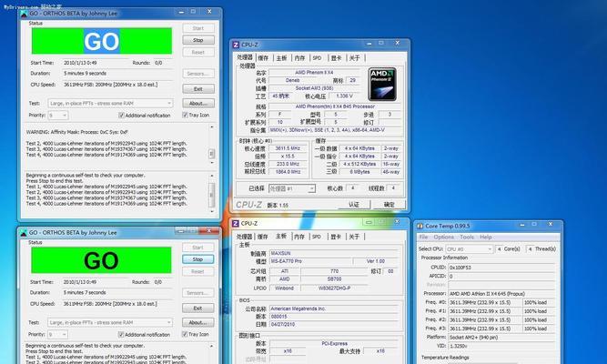Click green GO status bar in top ORTHOS
Image resolution: width=607 pixels, height=364 pixels.
102,41
